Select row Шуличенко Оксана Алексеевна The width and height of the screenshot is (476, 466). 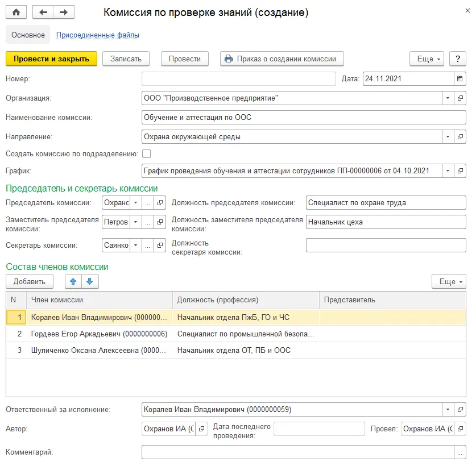pos(236,350)
